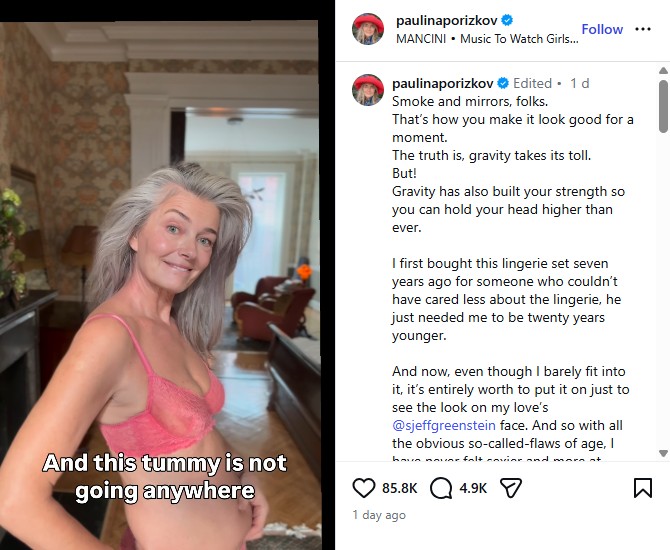Open the three-dot more options menu
Screen dimensions: 670x550
[643, 29]
